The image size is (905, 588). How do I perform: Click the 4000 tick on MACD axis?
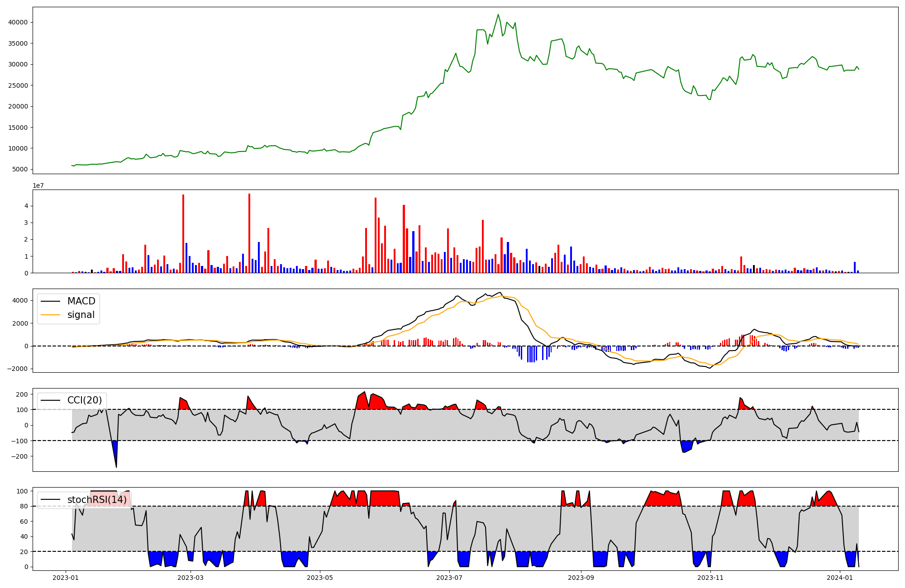(20, 301)
